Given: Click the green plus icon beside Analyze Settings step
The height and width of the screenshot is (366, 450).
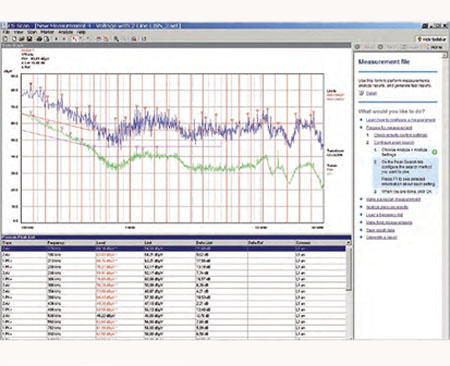Looking at the screenshot, I should pyautogui.click(x=434, y=152).
